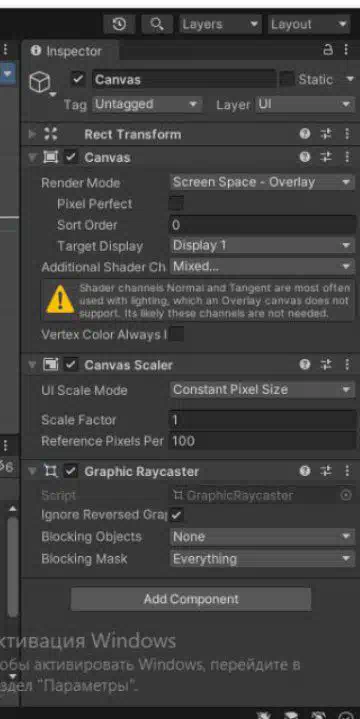Open the GameObject cube icon picker
This screenshot has height=719, width=360.
point(40,83)
